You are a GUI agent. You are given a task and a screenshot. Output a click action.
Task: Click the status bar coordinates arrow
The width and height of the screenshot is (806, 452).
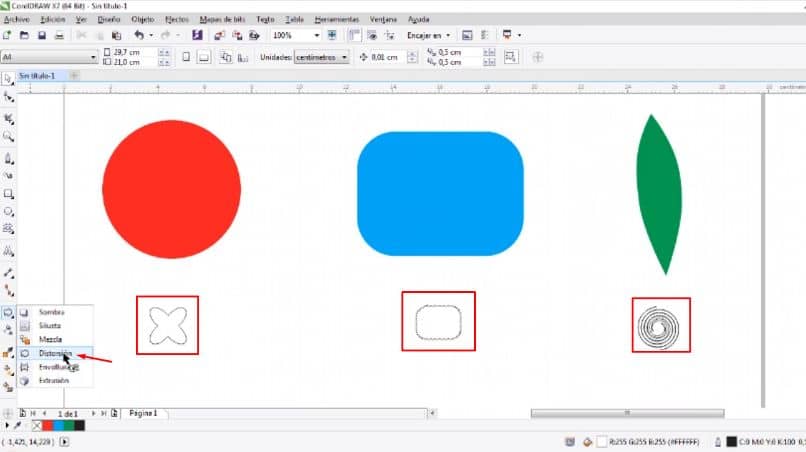click(x=64, y=442)
